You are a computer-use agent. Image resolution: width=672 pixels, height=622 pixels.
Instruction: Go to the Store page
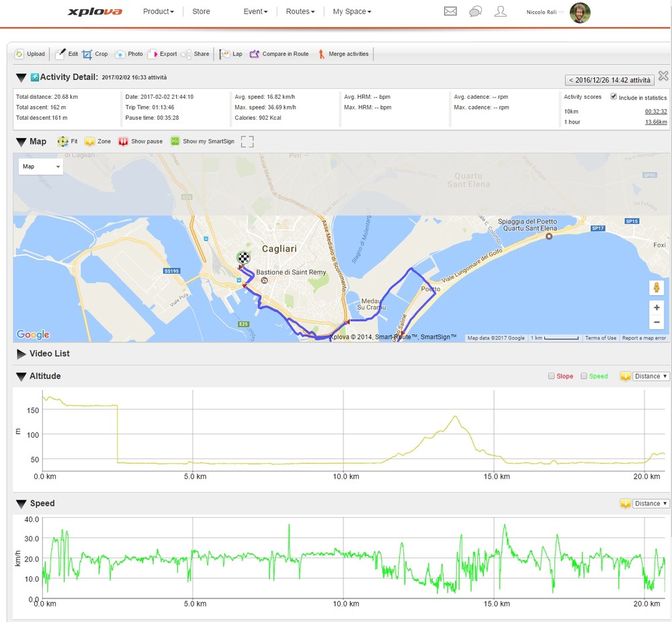tap(201, 11)
